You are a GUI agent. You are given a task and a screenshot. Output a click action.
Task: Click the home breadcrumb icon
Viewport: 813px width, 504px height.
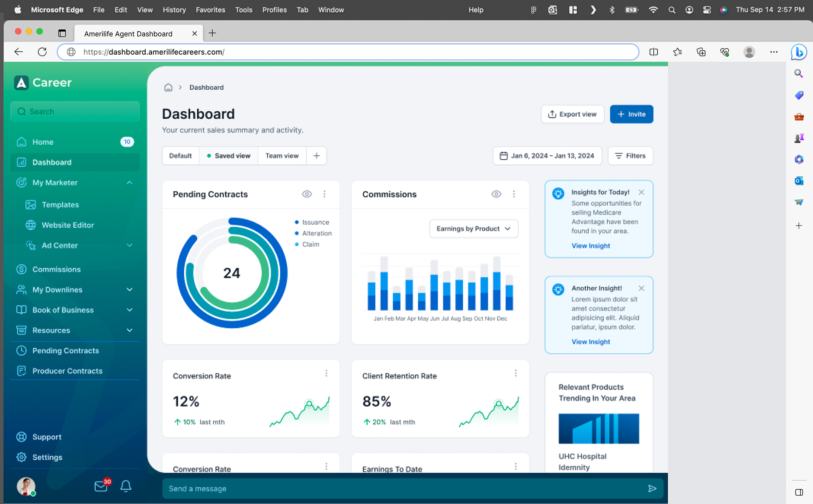click(x=168, y=88)
